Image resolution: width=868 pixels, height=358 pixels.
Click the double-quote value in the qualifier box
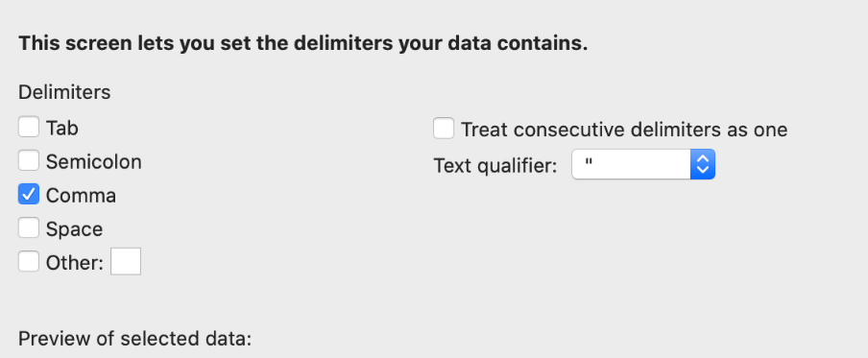(589, 162)
